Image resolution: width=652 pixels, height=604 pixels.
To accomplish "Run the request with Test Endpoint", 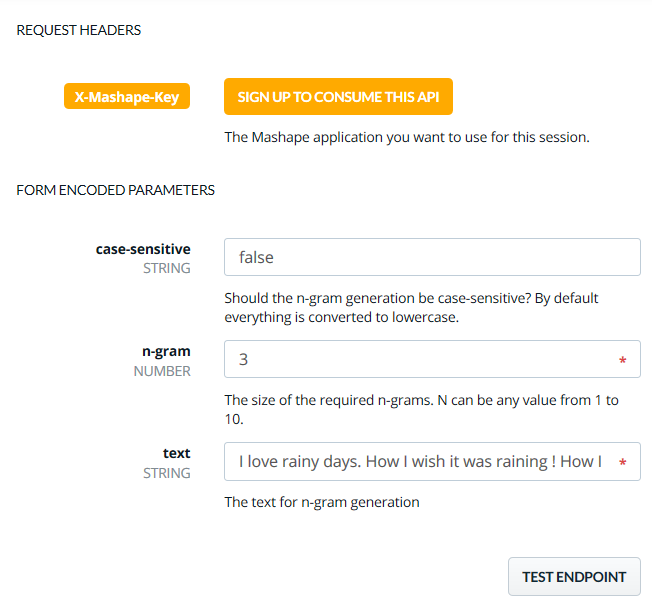I will click(574, 577).
